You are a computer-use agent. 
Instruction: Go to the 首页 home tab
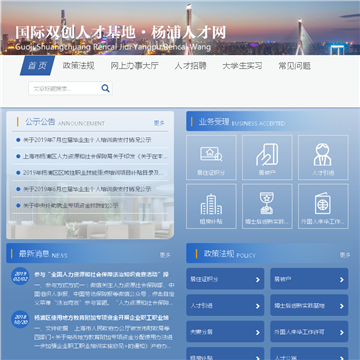pos(37,66)
